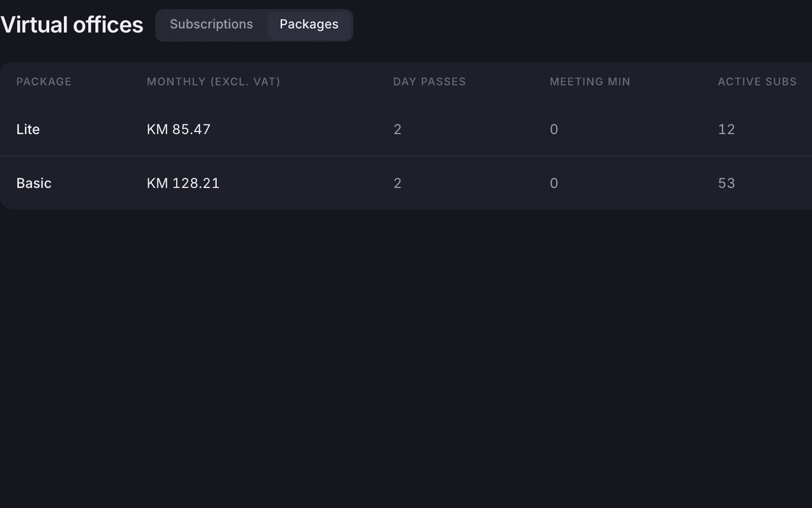Click the Basic row's meeting minutes value
812x508 pixels.
[x=554, y=183]
